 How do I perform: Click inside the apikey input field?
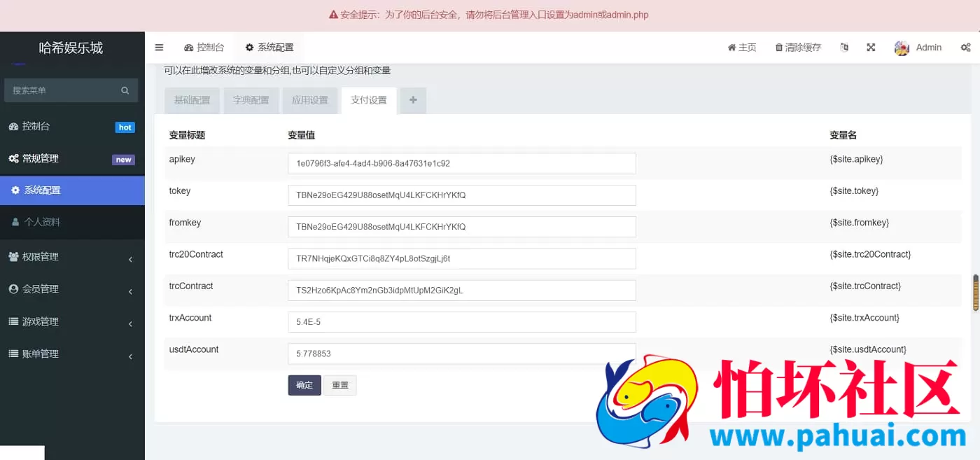[462, 163]
